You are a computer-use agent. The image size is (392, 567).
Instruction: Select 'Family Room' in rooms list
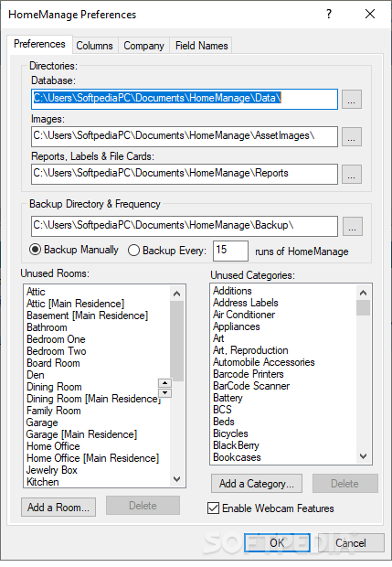(x=54, y=411)
